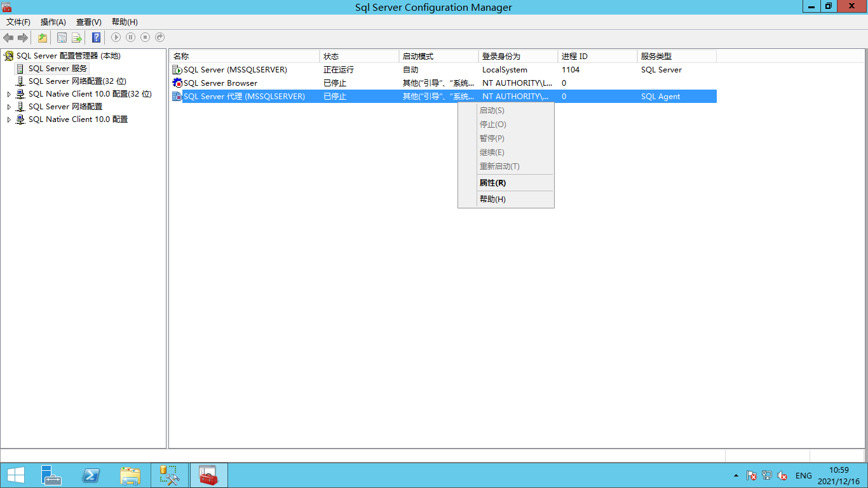The width and height of the screenshot is (868, 488).
Task: Click the blue Help question mark icon
Action: point(96,37)
